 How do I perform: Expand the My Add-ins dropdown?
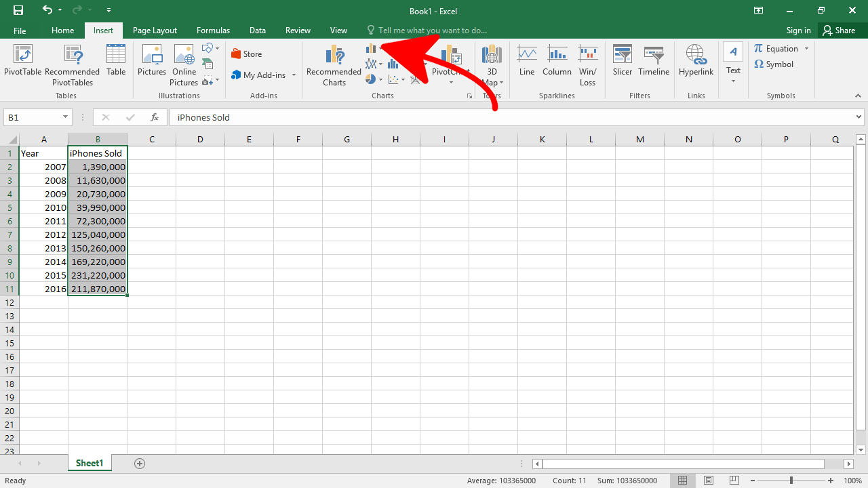(x=294, y=75)
